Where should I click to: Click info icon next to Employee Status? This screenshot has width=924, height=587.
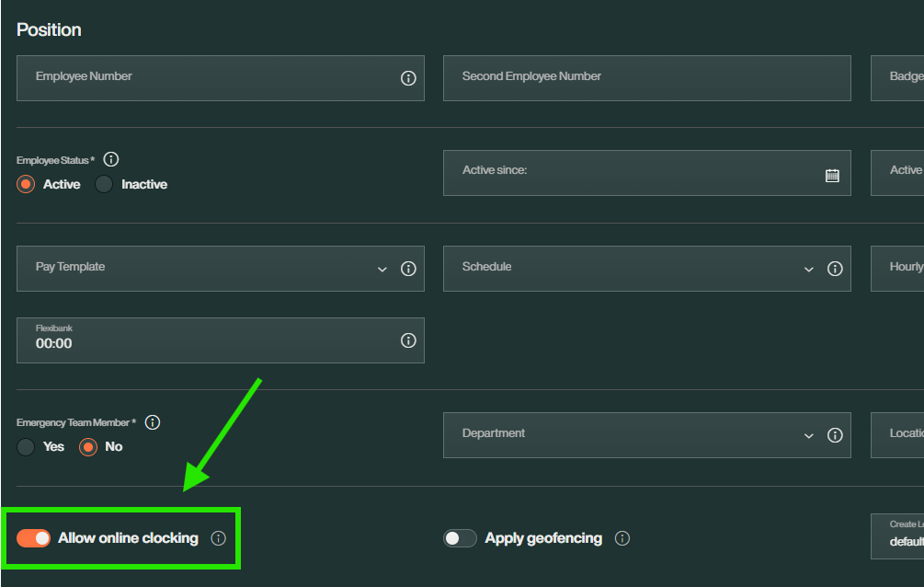point(110,159)
